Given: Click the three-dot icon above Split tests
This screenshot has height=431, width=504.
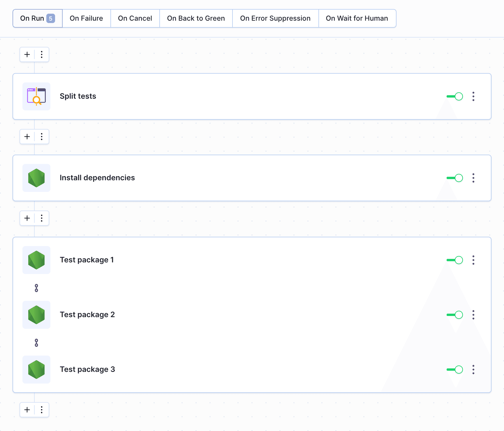Looking at the screenshot, I should [42, 54].
